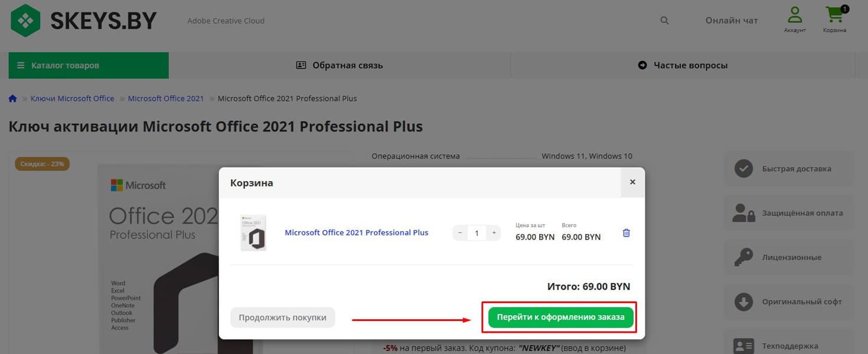Viewport: 868px width, 354px height.
Task: Click the Оригинальный софт download icon
Action: tap(743, 302)
